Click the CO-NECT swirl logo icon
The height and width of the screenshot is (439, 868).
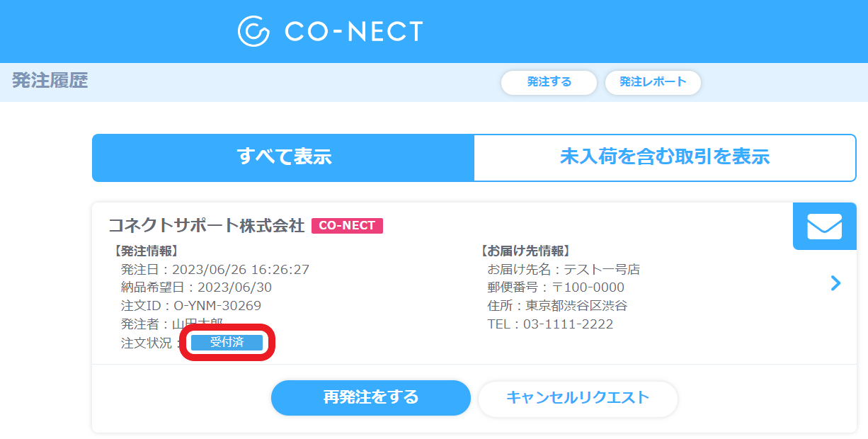(253, 31)
